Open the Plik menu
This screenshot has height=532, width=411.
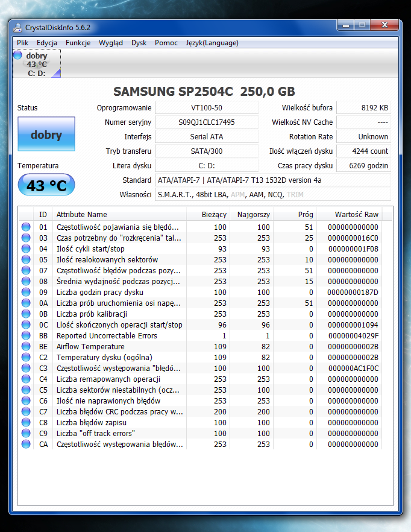[23, 43]
